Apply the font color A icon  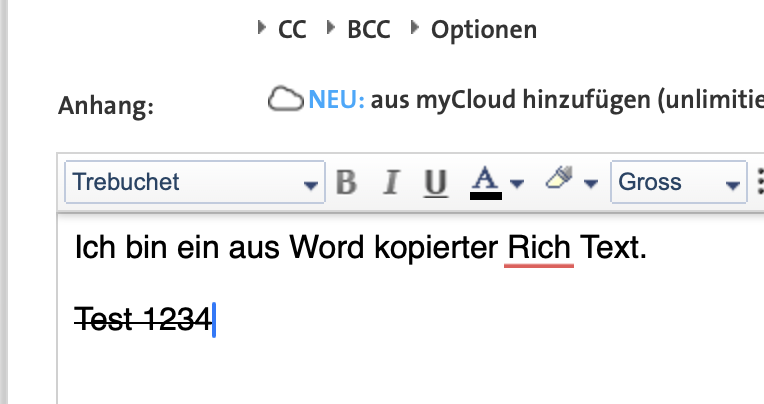(x=485, y=180)
